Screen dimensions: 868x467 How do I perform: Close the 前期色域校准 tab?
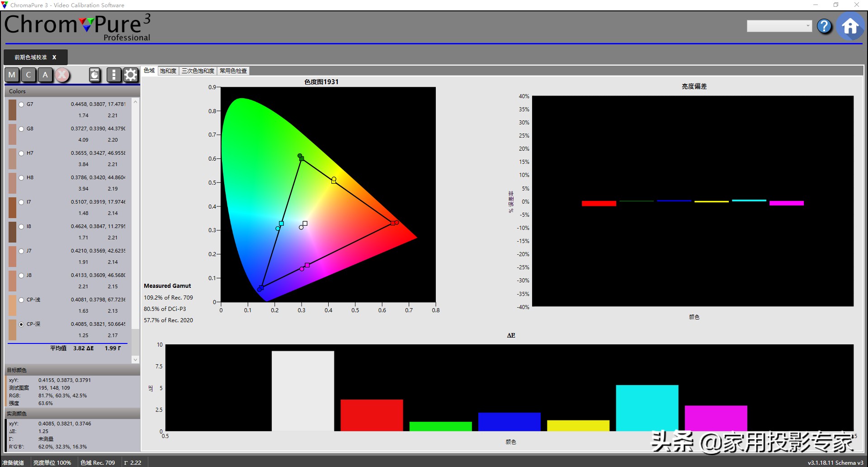(54, 57)
